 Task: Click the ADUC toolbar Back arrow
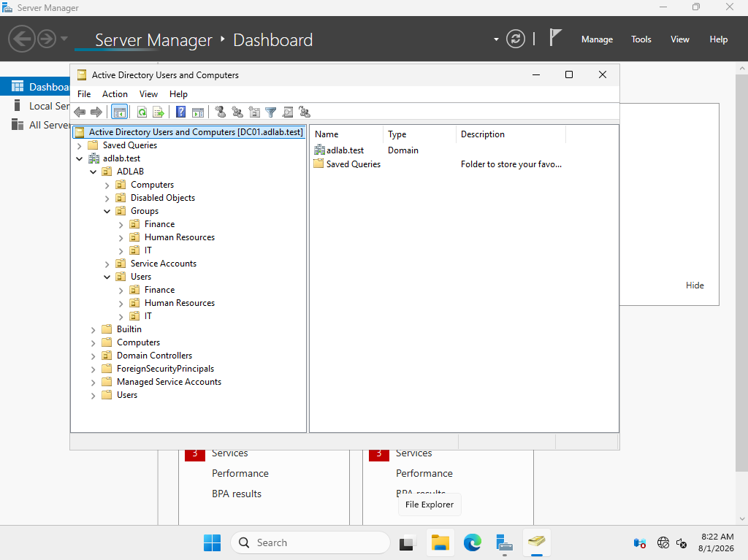click(x=80, y=112)
